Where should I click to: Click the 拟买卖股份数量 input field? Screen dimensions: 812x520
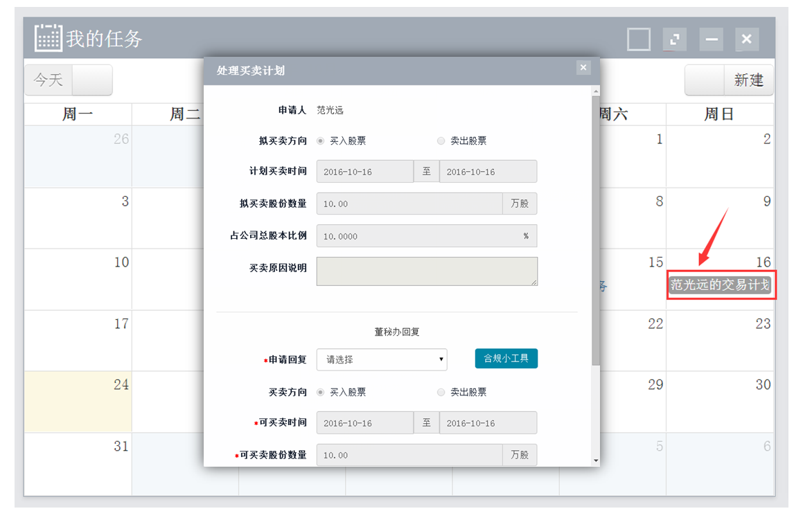coord(409,204)
